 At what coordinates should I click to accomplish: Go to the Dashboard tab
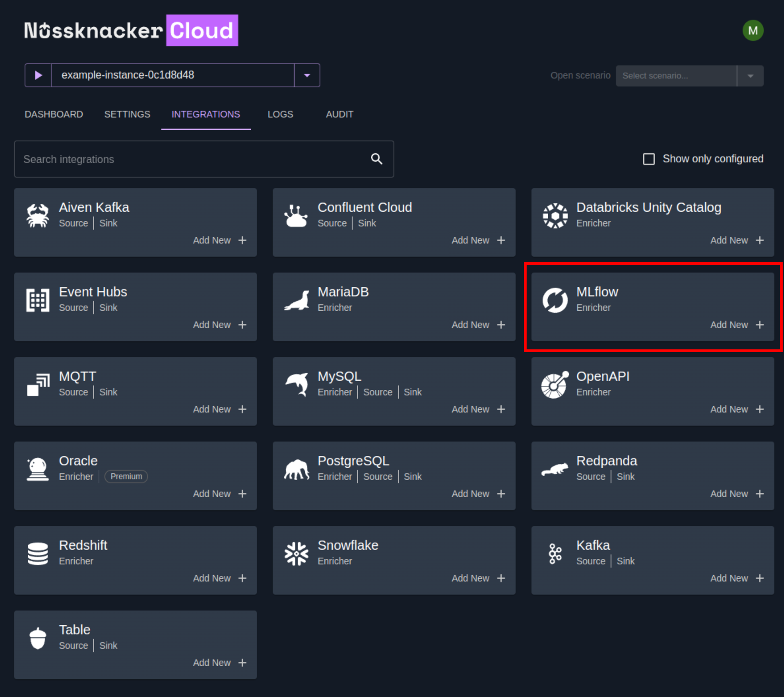[x=54, y=114]
